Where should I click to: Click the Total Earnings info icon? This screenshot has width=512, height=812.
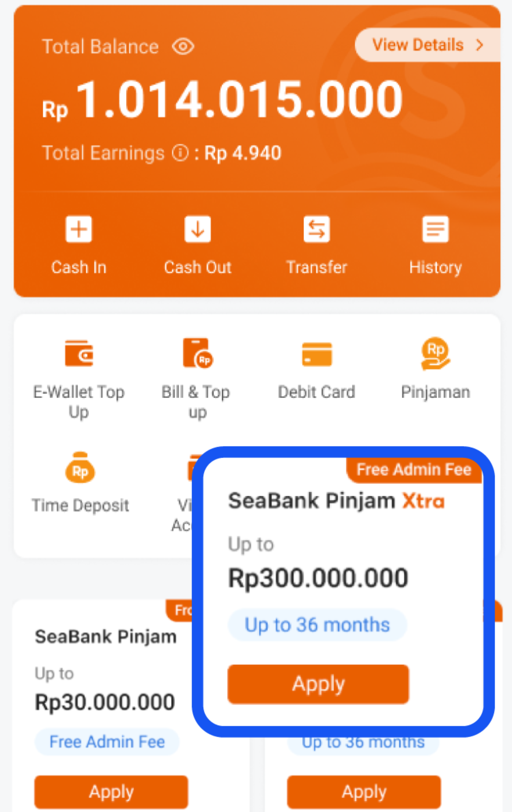(x=180, y=153)
